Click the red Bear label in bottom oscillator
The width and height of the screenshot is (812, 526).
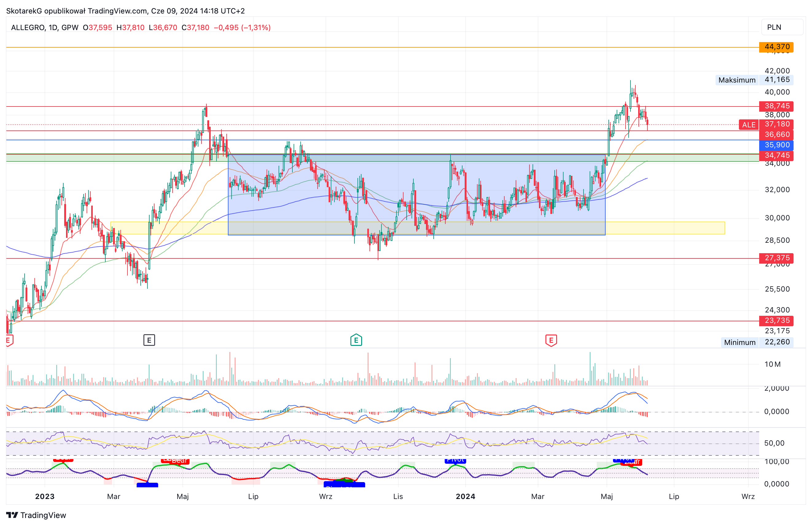point(179,461)
